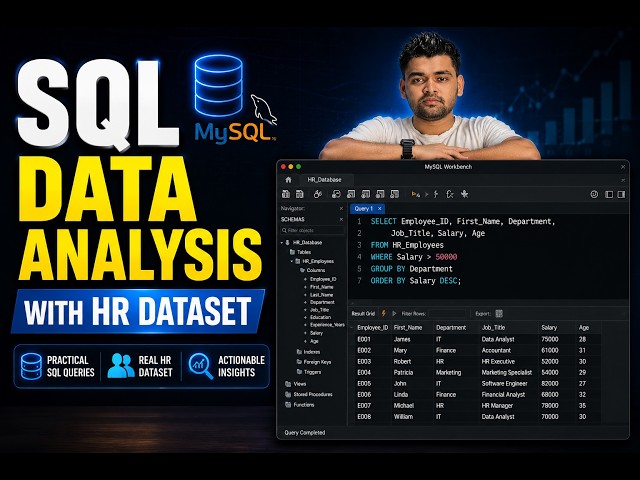The height and width of the screenshot is (480, 640).
Task: Open the Stored Procedures folder in tree
Action: (309, 395)
